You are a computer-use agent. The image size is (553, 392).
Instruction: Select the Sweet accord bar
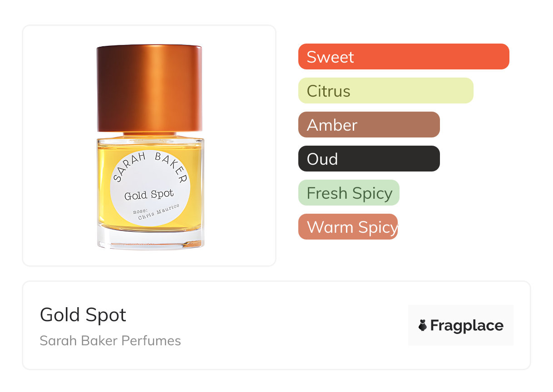403,57
